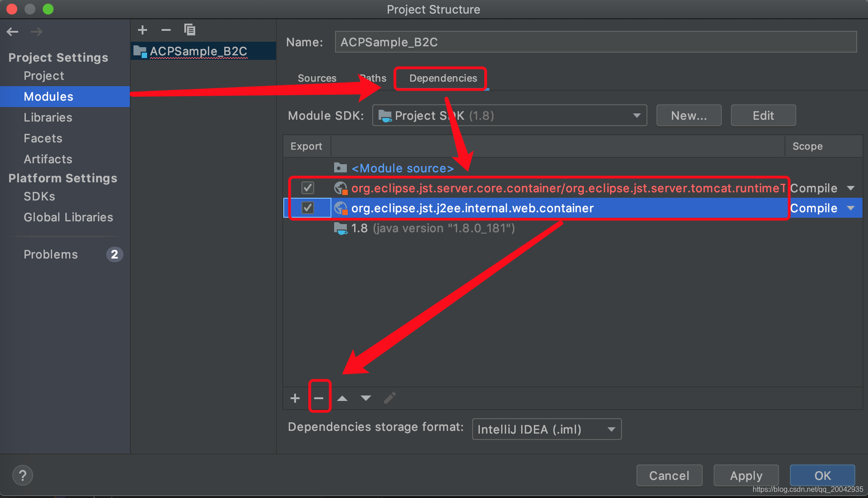The width and height of the screenshot is (868, 498).
Task: Remove the selected dependency
Action: tap(319, 398)
